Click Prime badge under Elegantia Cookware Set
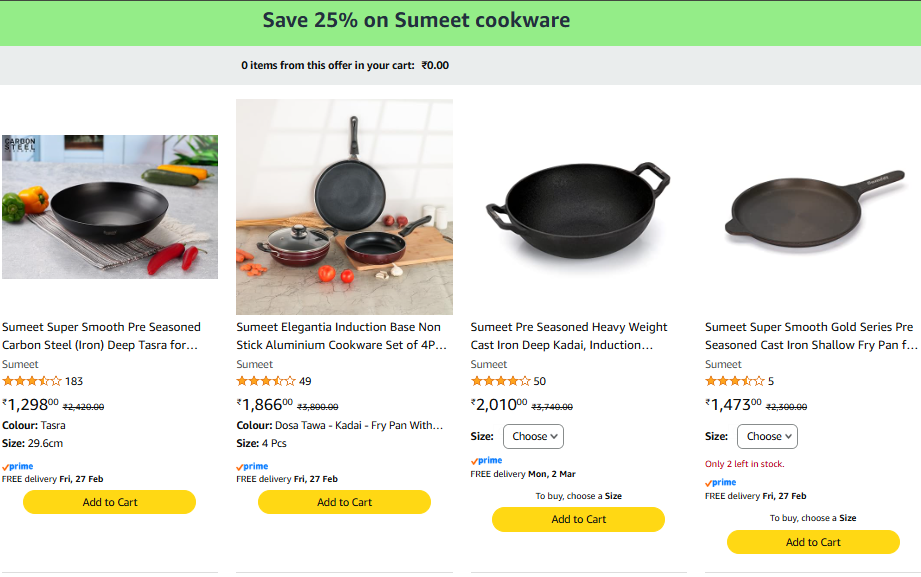Image resolution: width=921 pixels, height=577 pixels. click(253, 467)
